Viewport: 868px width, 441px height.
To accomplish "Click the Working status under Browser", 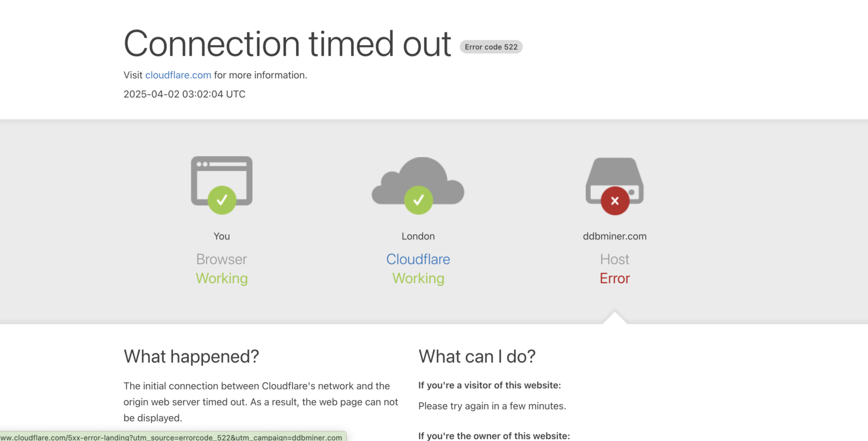I will click(221, 279).
